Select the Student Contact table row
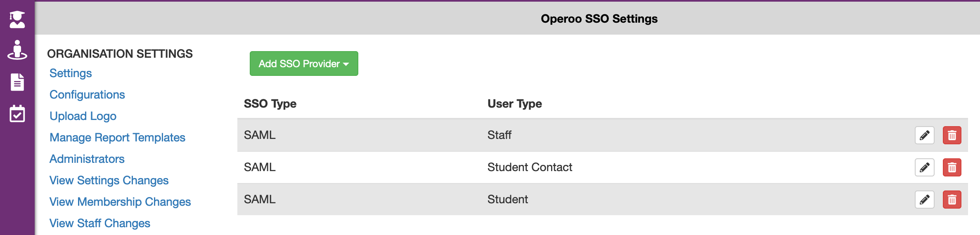The width and height of the screenshot is (980, 235). click(530, 167)
